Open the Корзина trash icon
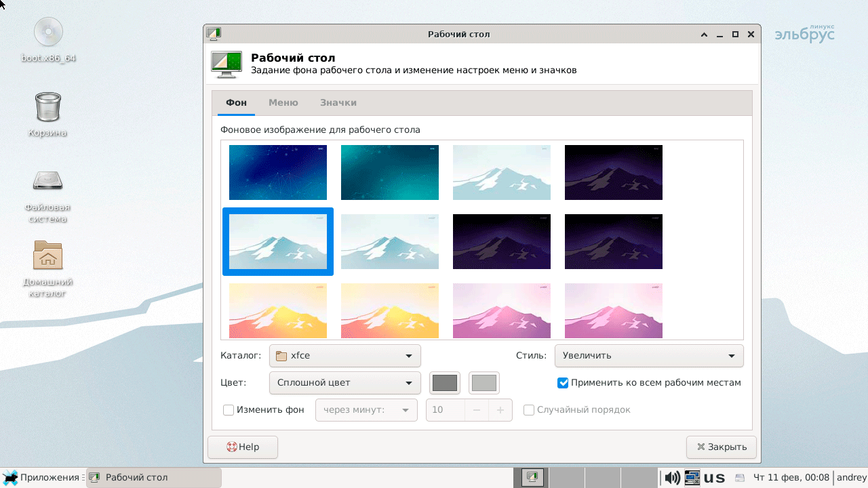 pos(48,107)
